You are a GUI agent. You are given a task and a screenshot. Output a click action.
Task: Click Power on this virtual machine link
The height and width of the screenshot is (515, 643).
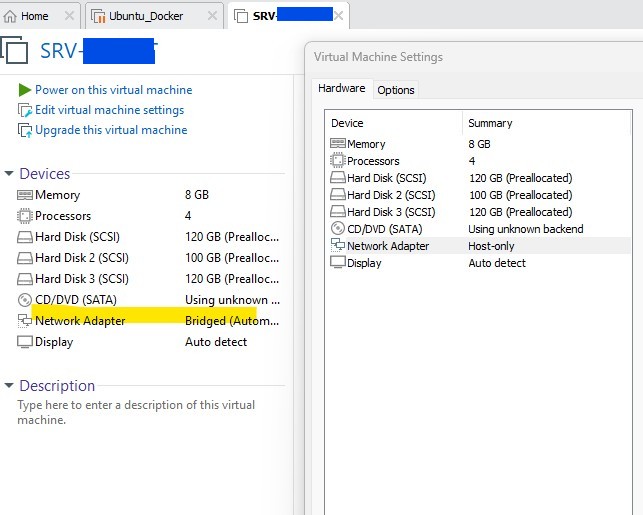pos(113,90)
